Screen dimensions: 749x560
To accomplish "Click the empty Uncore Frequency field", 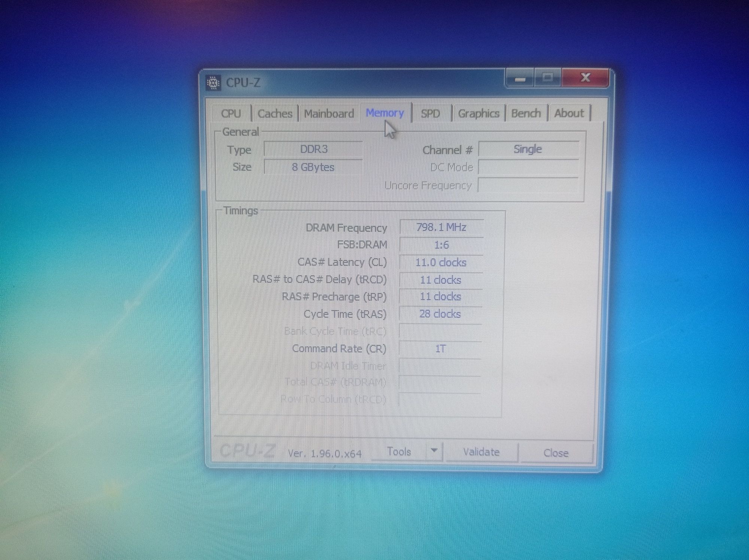I will point(528,185).
